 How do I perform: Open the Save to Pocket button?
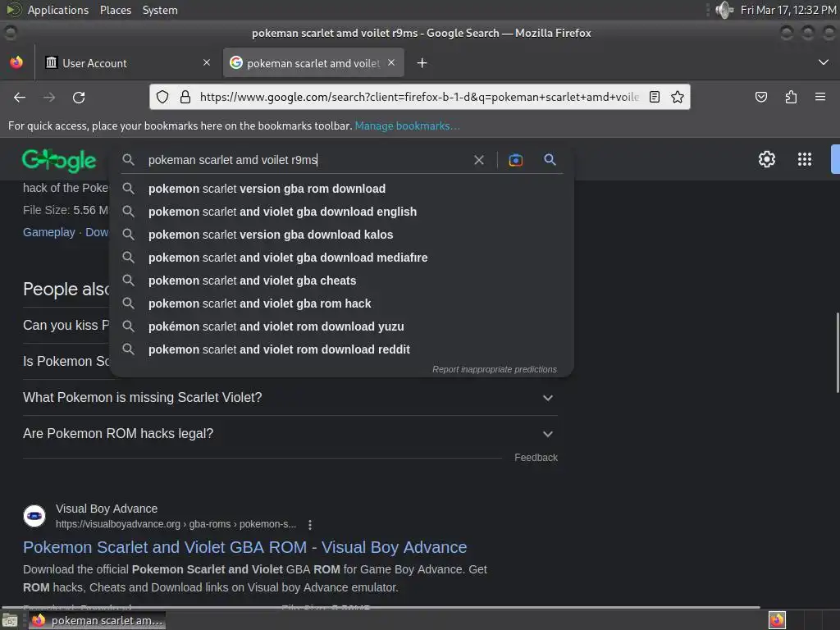(760, 97)
